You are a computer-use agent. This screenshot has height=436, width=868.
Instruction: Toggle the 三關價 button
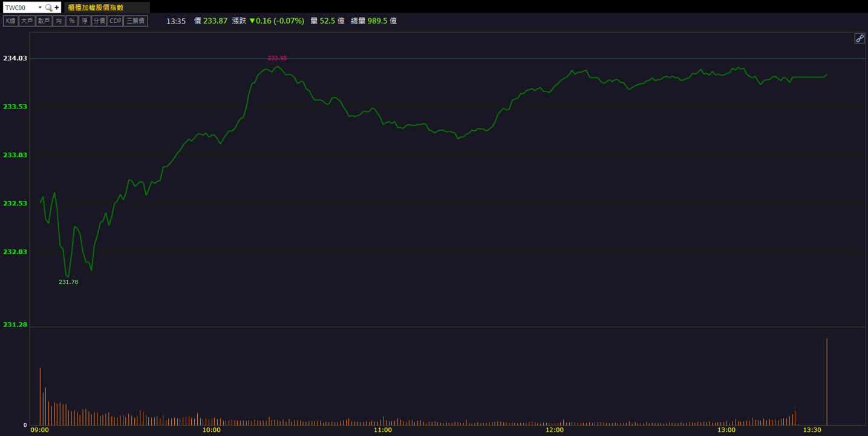(x=135, y=21)
